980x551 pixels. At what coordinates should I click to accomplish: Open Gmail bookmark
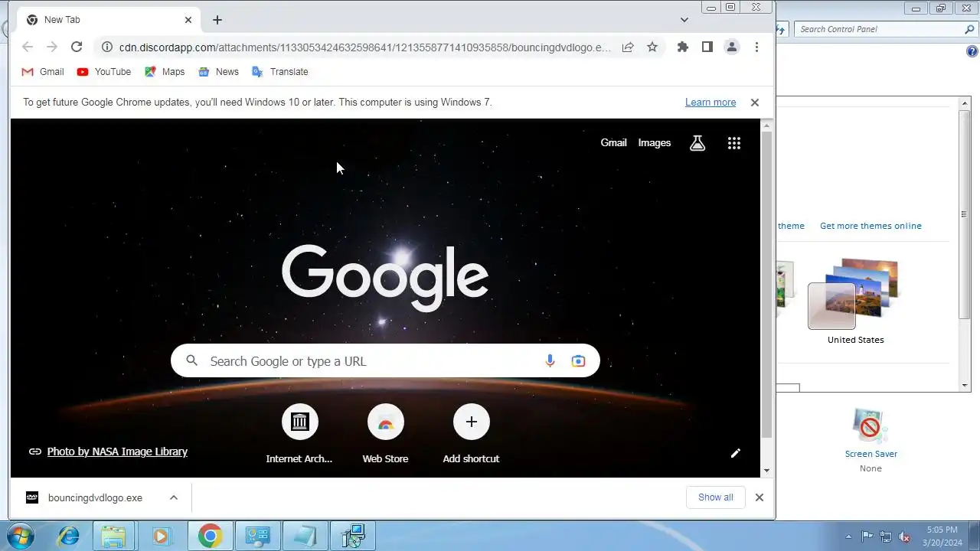43,72
